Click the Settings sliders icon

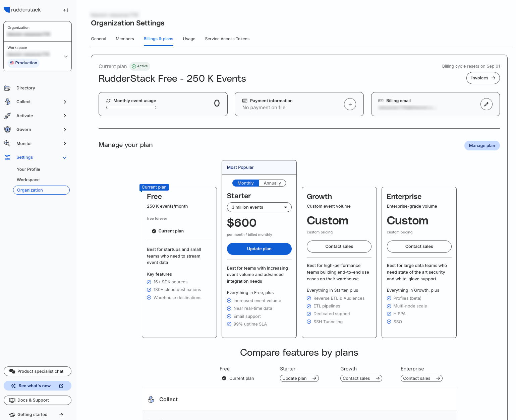(7, 157)
